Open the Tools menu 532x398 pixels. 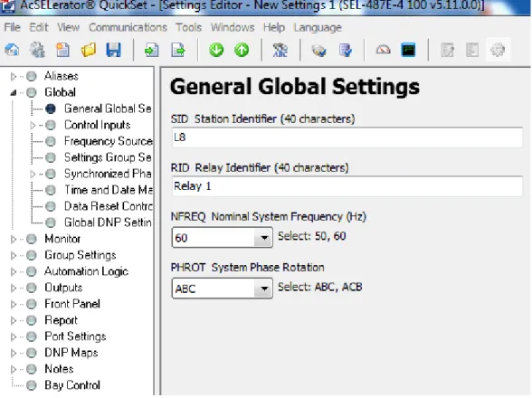point(188,27)
